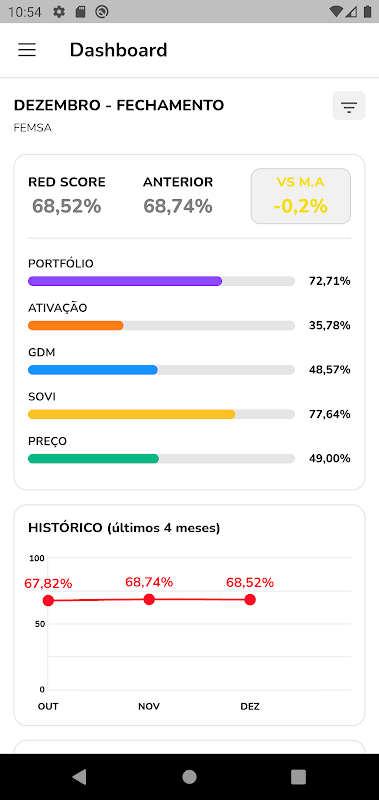379x800 pixels.
Task: Select the NOV data point 68,74%
Action: coord(149,599)
